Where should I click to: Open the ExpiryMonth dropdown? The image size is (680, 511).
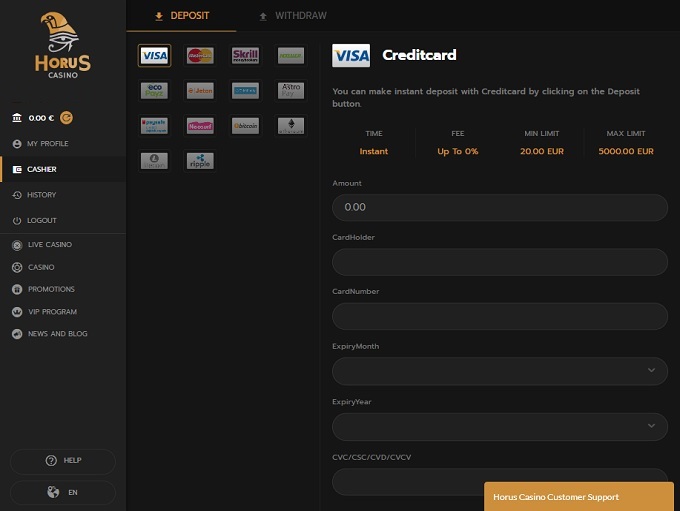point(499,371)
